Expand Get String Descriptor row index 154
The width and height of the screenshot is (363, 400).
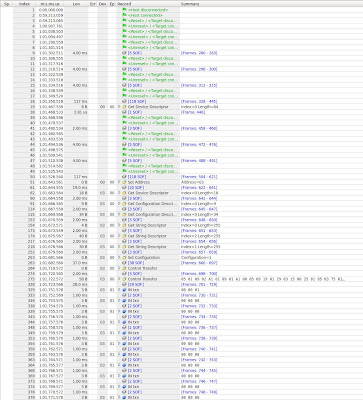click(x=119, y=225)
